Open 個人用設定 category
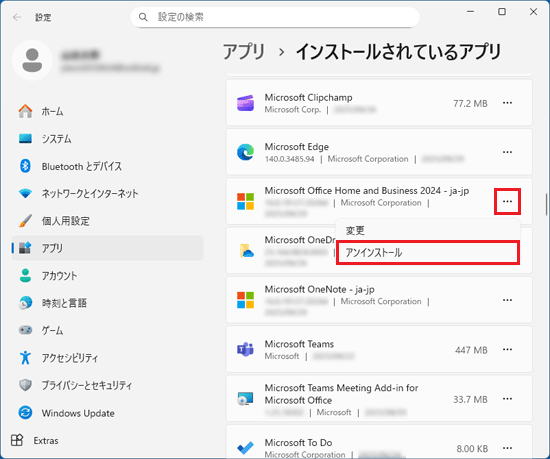This screenshot has width=550, height=459. click(x=107, y=221)
